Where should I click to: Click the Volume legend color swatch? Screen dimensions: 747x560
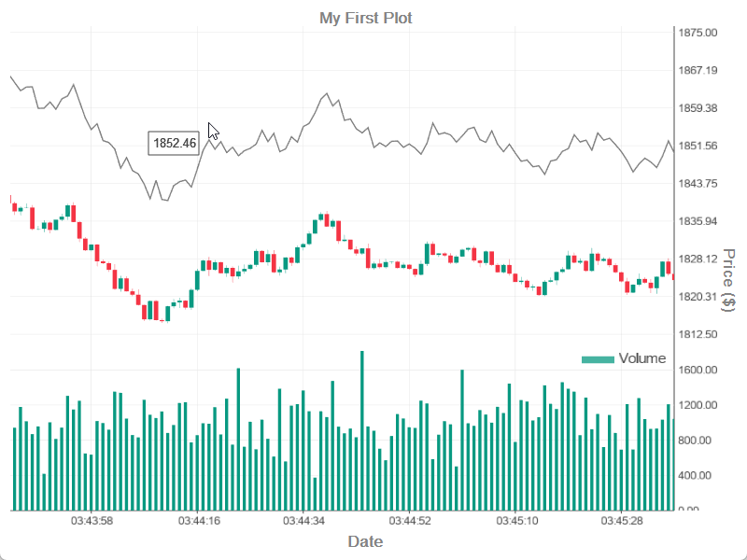click(x=597, y=359)
